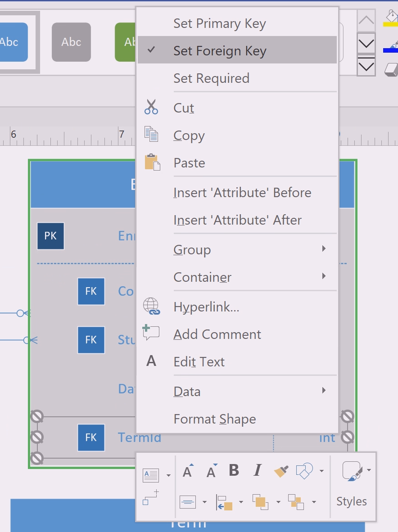Image resolution: width=398 pixels, height=532 pixels.
Task: Open Styles brush dropdown arrow
Action: [x=369, y=470]
